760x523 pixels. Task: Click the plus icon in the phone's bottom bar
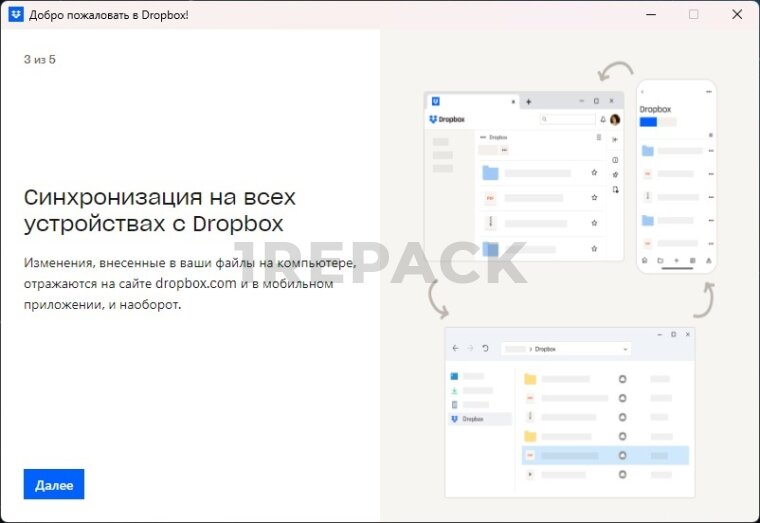(x=677, y=260)
